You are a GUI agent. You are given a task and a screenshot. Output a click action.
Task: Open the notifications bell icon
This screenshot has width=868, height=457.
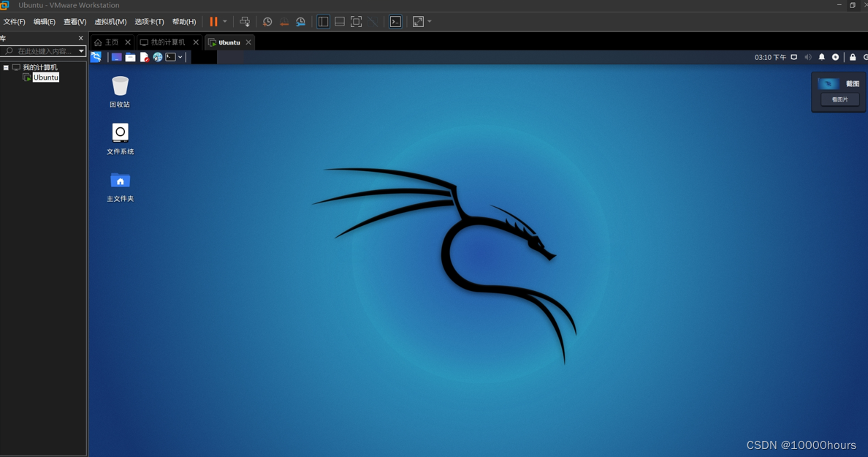click(821, 57)
